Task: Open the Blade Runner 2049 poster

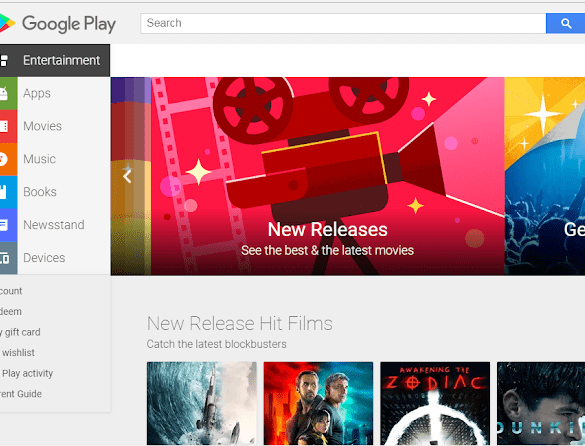Action: pyautogui.click(x=318, y=403)
